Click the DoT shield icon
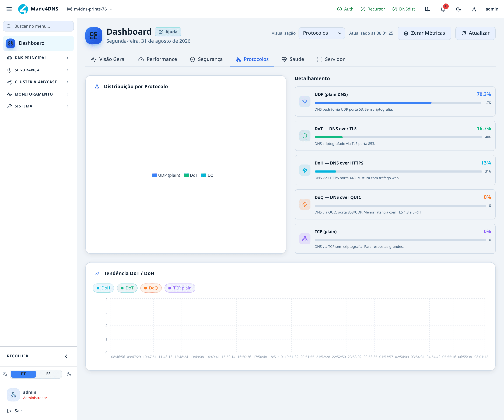This screenshot has height=420, width=504. 305,136
